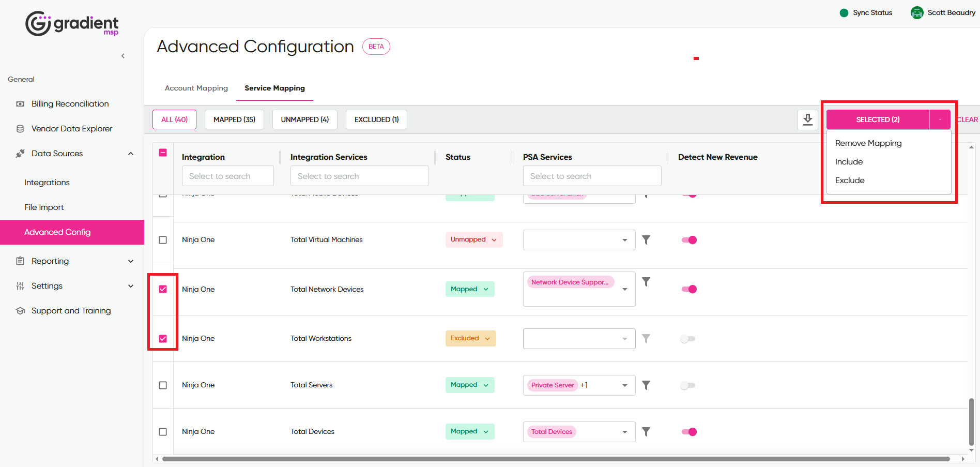Check the Total Devices row checkbox

tap(163, 432)
